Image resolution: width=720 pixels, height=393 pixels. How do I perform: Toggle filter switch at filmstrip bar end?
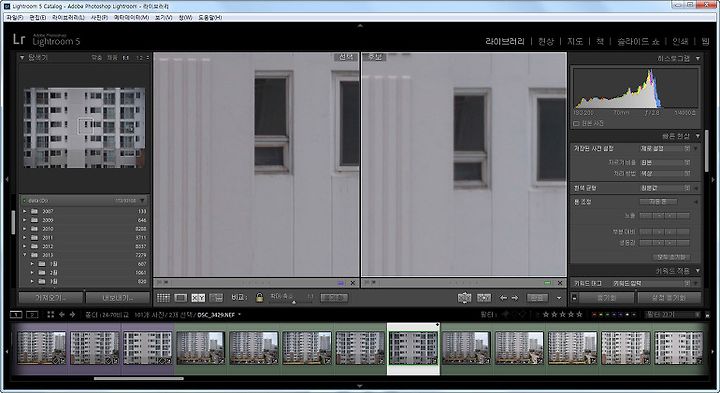click(x=707, y=315)
